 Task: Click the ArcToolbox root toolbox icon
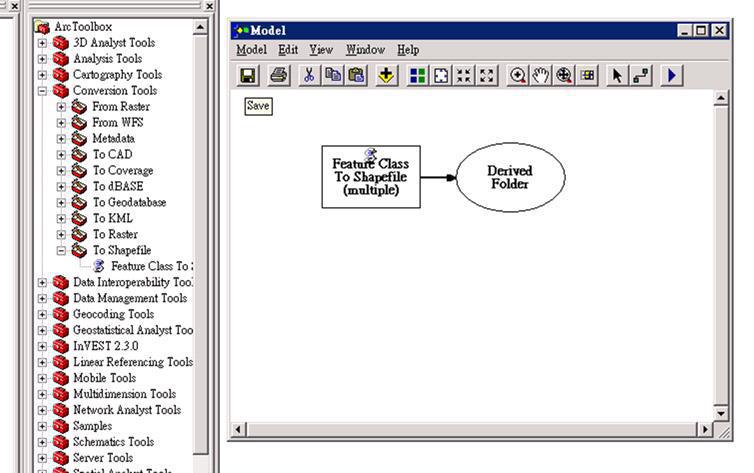click(x=42, y=27)
